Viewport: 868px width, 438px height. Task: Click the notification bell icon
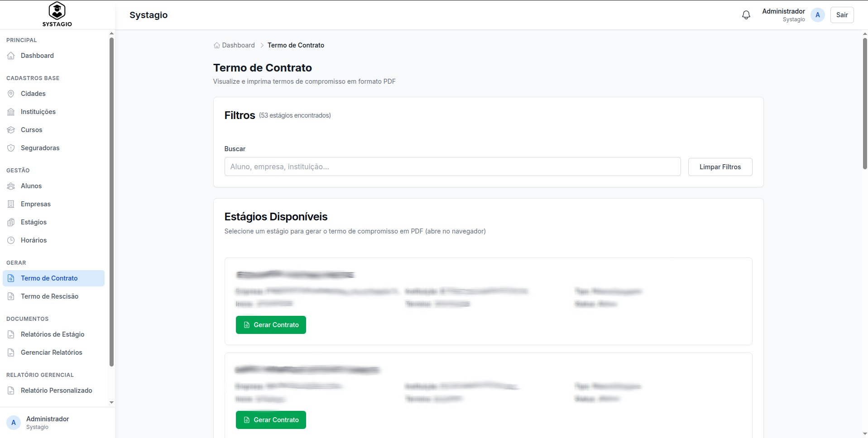pyautogui.click(x=746, y=15)
